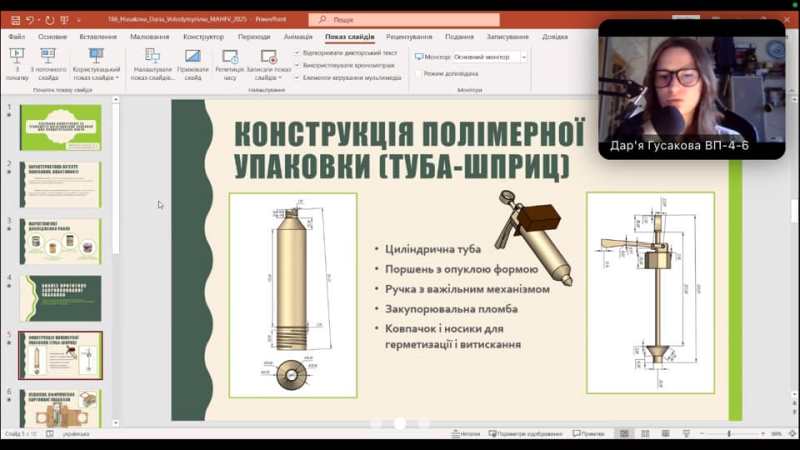The image size is (800, 450).
Task: Open the Файл menu
Action: tap(16, 36)
